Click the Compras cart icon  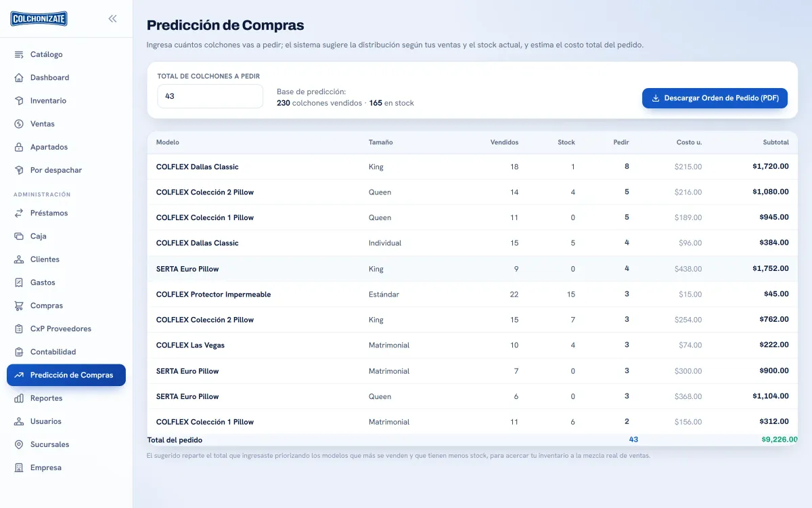pos(19,305)
